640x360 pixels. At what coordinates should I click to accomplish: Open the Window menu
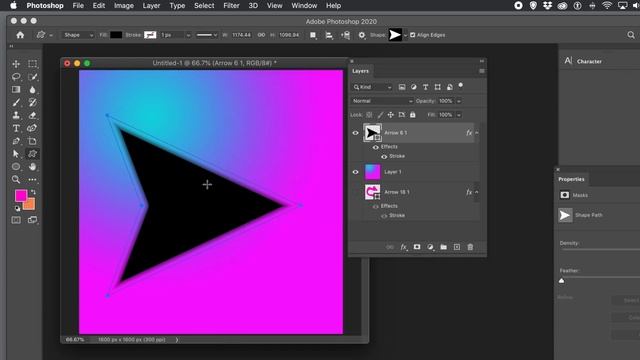tap(304, 6)
